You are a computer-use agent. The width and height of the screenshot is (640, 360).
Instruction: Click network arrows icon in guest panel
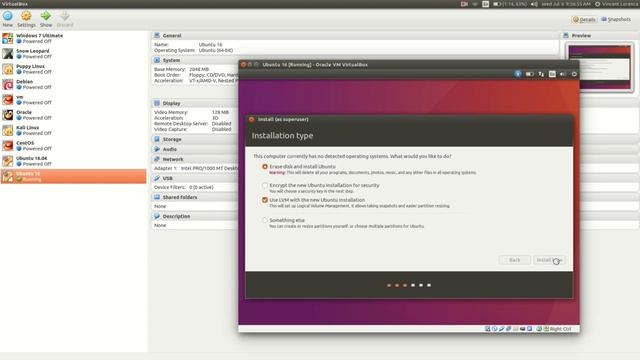click(x=541, y=74)
